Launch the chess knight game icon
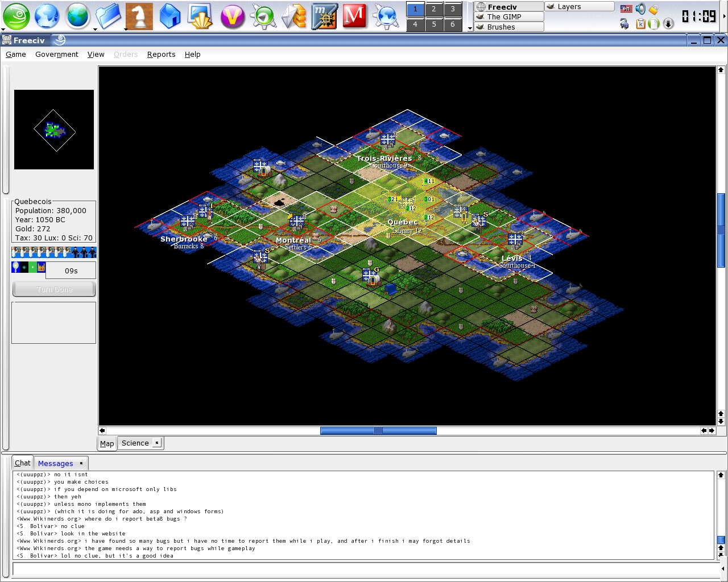Screen dimensions: 728x582 pyautogui.click(x=139, y=16)
